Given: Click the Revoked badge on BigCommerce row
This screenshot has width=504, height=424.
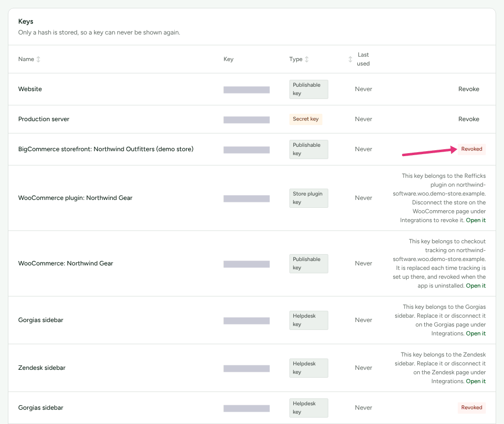Looking at the screenshot, I should click(472, 149).
